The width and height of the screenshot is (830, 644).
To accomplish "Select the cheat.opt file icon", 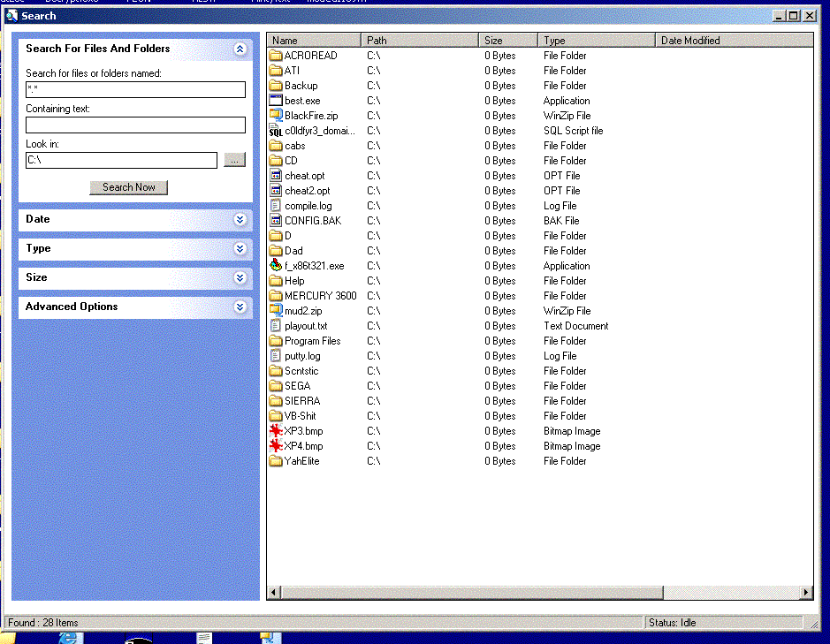I will click(x=276, y=176).
